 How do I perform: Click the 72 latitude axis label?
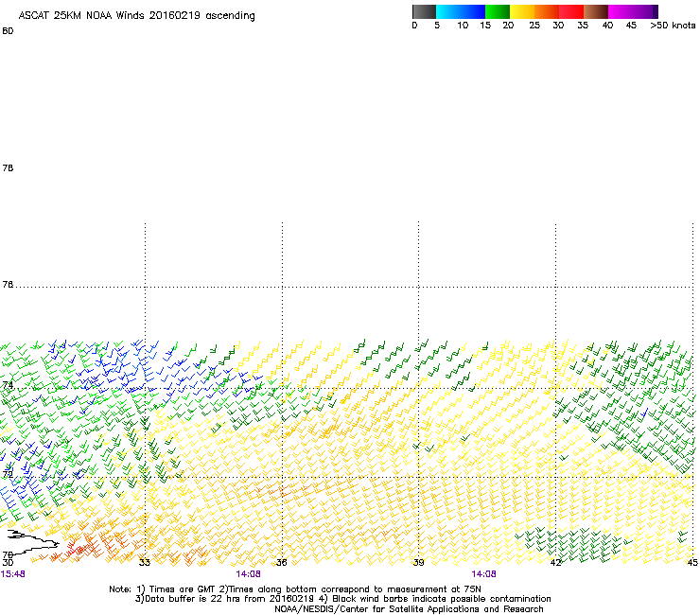coord(8,474)
